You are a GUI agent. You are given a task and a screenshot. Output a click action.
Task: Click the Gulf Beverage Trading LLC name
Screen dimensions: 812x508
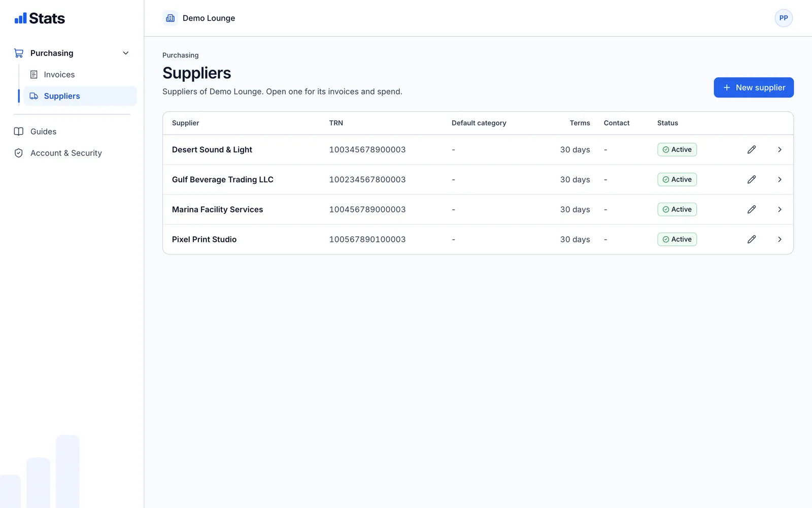[223, 179]
